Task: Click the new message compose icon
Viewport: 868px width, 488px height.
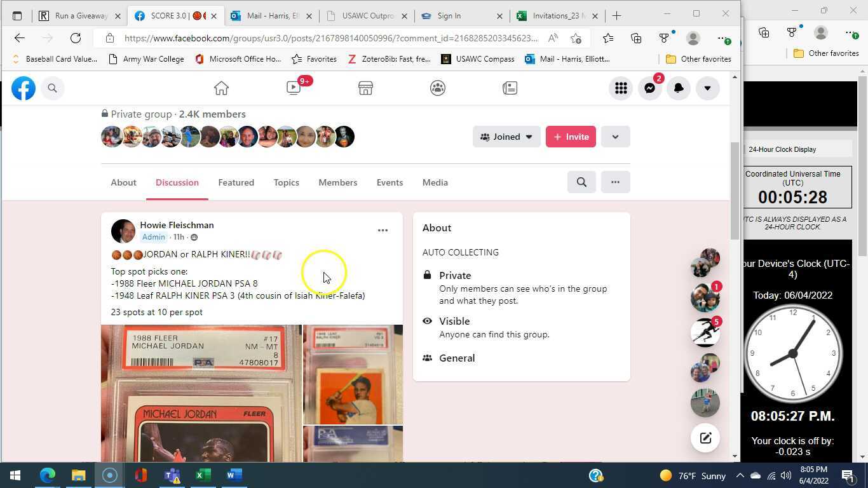Action: [705, 438]
